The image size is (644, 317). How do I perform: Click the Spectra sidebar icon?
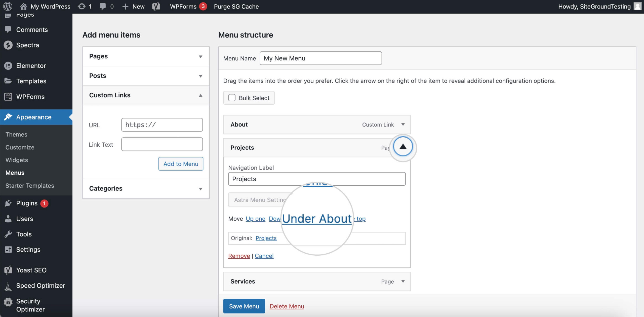(x=8, y=45)
